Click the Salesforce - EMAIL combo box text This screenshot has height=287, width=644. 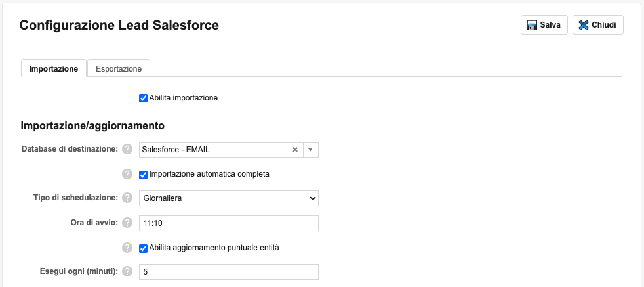(176, 150)
